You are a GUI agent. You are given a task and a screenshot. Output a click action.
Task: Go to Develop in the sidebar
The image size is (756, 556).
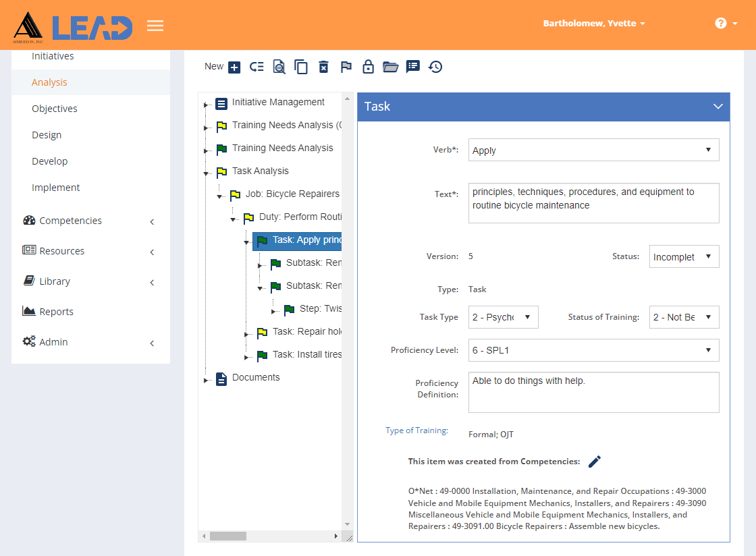pos(50,161)
